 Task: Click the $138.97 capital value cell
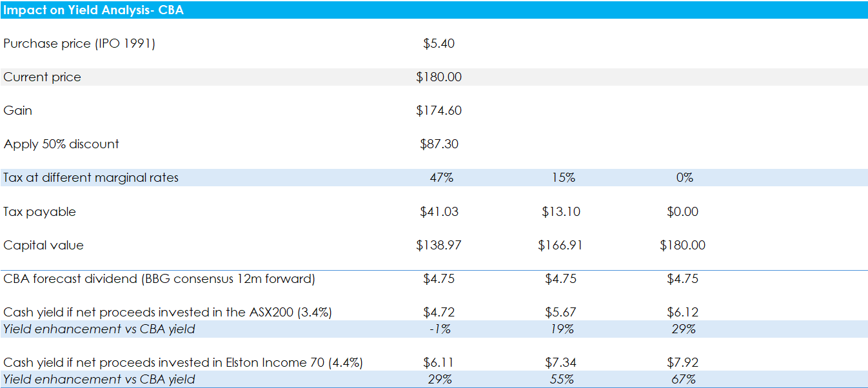(439, 246)
